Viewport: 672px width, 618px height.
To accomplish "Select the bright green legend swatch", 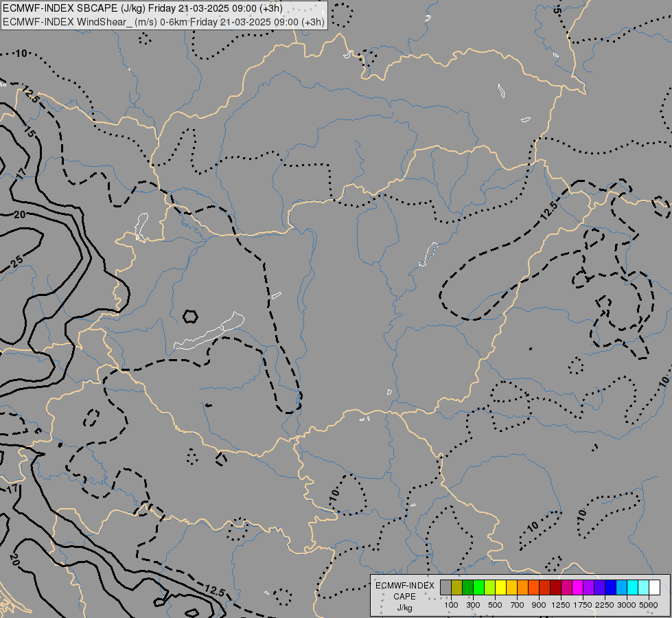I will click(478, 588).
